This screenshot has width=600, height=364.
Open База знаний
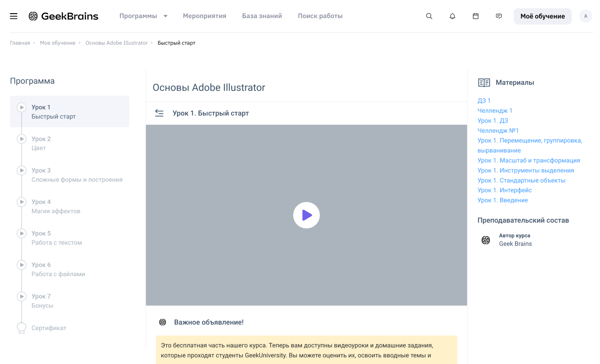(x=262, y=16)
